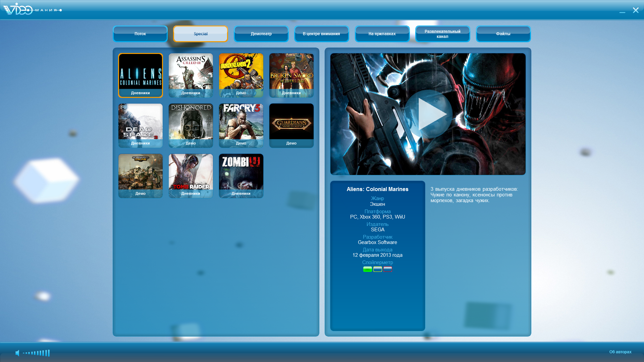Mute sound with the speaker icon
This screenshot has height=362, width=644.
click(17, 353)
